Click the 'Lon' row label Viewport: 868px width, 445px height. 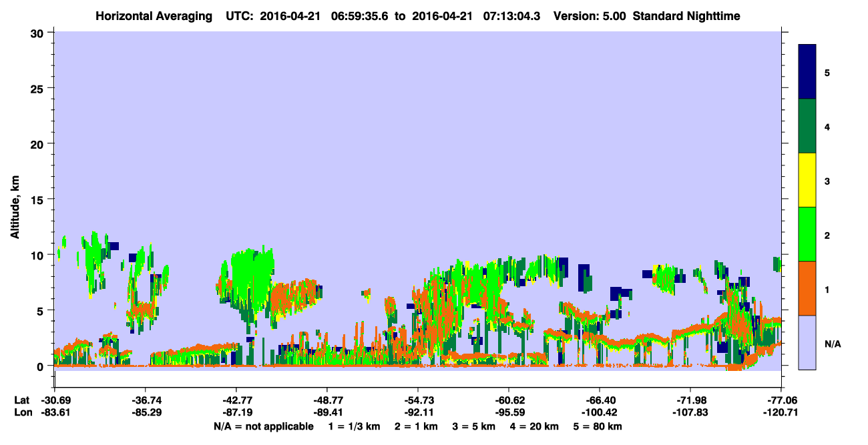click(23, 412)
